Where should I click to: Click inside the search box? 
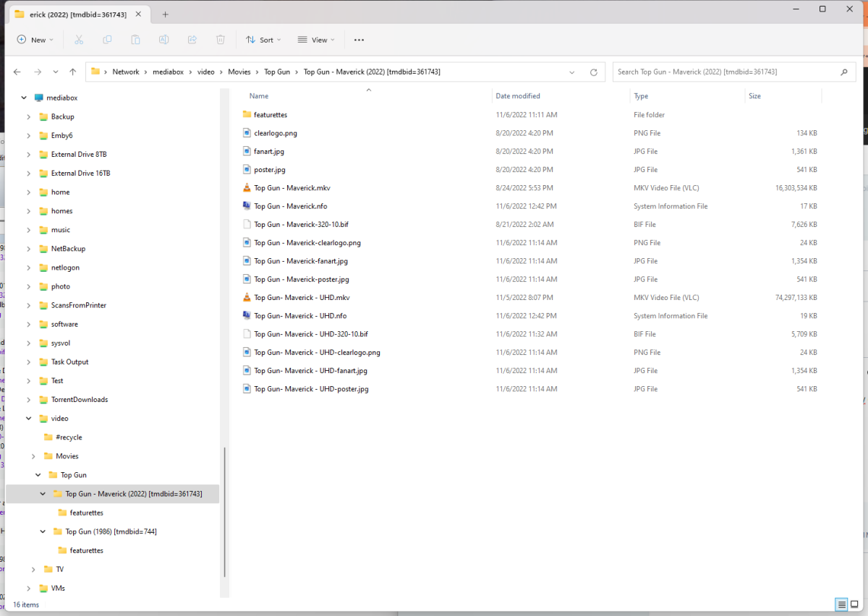point(723,72)
